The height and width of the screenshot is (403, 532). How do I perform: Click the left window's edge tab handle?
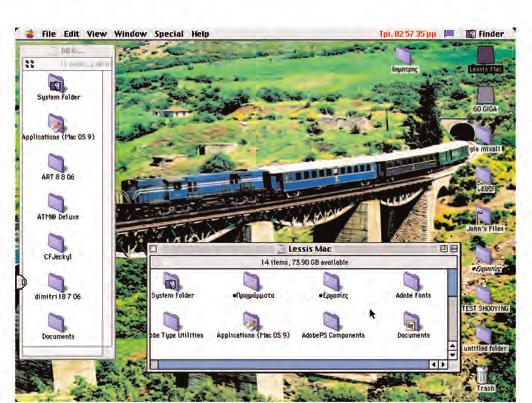tap(21, 282)
